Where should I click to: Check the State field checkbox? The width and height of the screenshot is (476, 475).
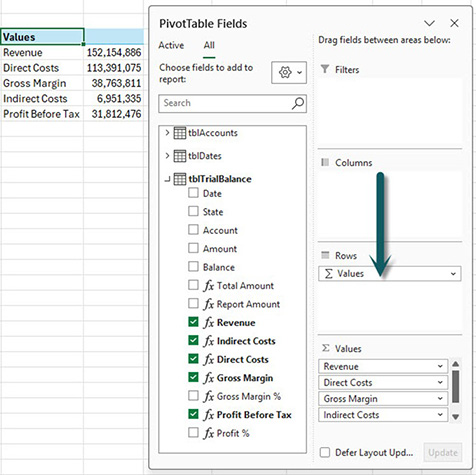click(193, 211)
